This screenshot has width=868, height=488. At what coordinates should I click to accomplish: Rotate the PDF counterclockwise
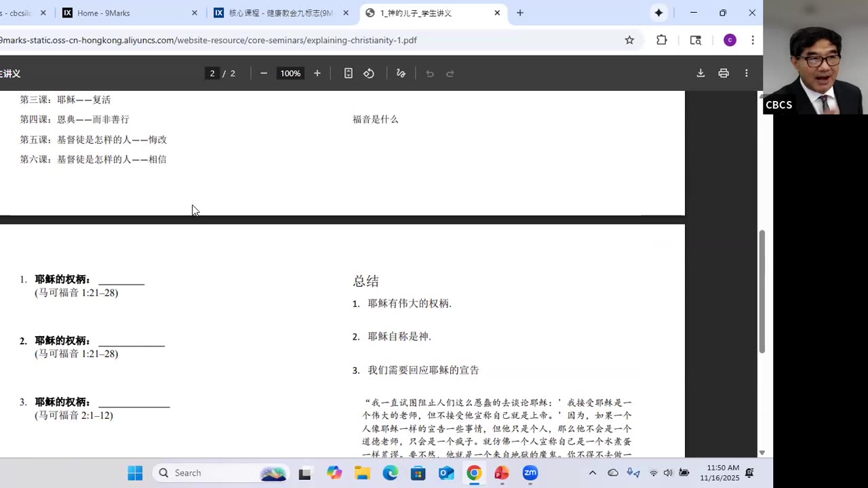369,73
